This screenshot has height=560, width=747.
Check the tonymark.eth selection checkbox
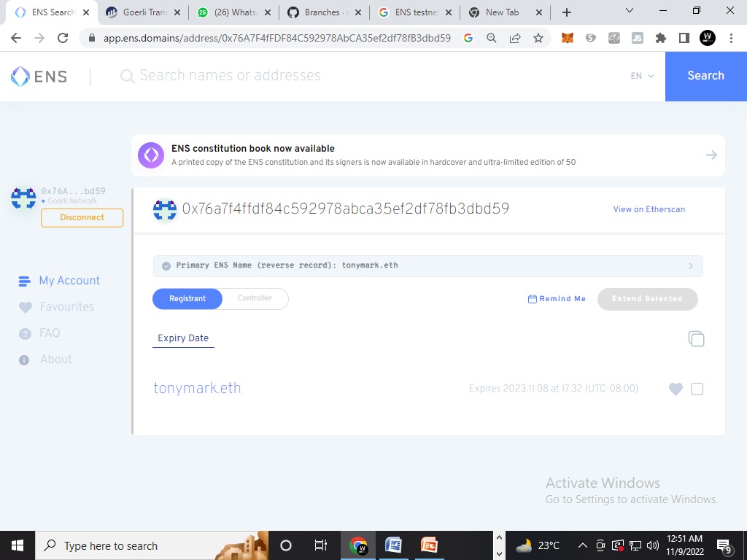[697, 389]
